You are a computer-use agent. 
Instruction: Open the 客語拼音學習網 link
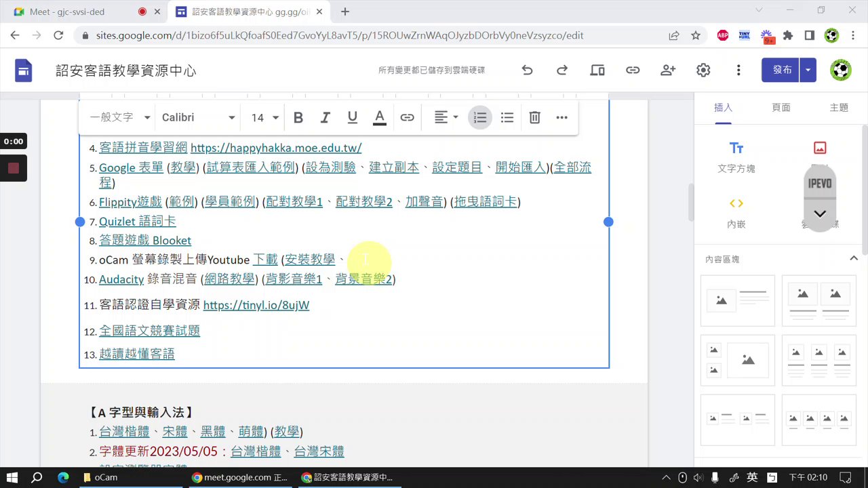point(143,148)
